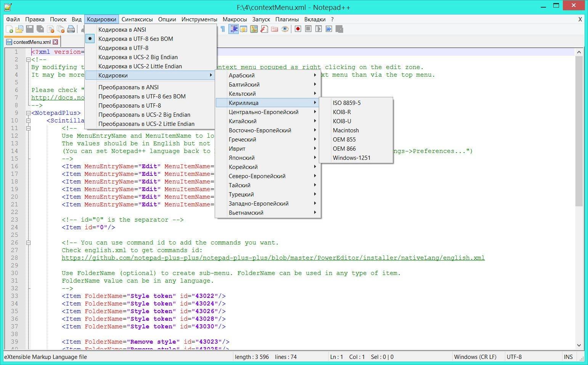Collapse fold marker at line 26
Screen dimensions: 588x365
[28, 243]
